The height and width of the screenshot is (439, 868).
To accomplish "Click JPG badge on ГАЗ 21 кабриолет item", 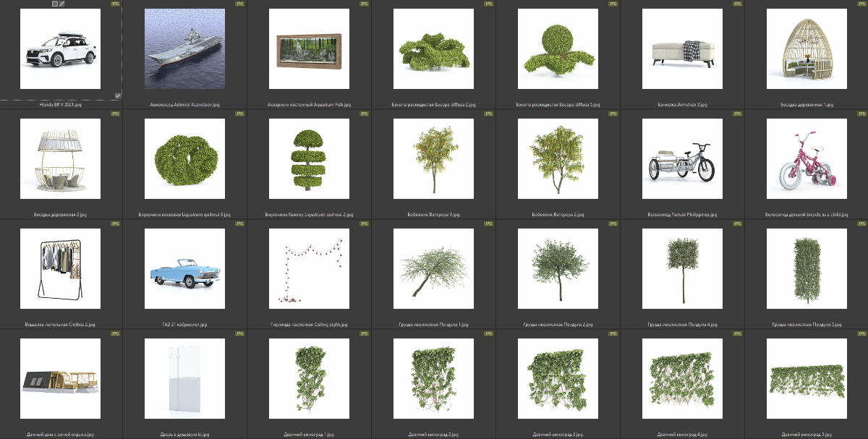I will point(239,224).
